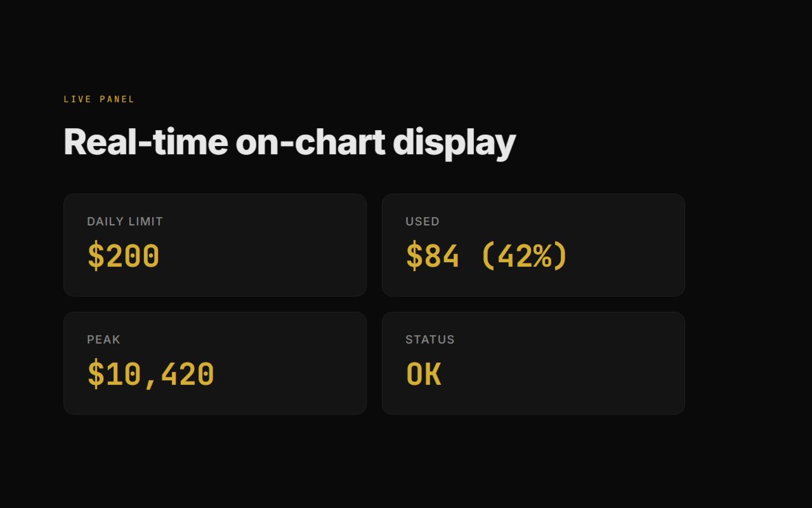Click the PEAK label text
The width and height of the screenshot is (812, 508).
[x=103, y=340]
